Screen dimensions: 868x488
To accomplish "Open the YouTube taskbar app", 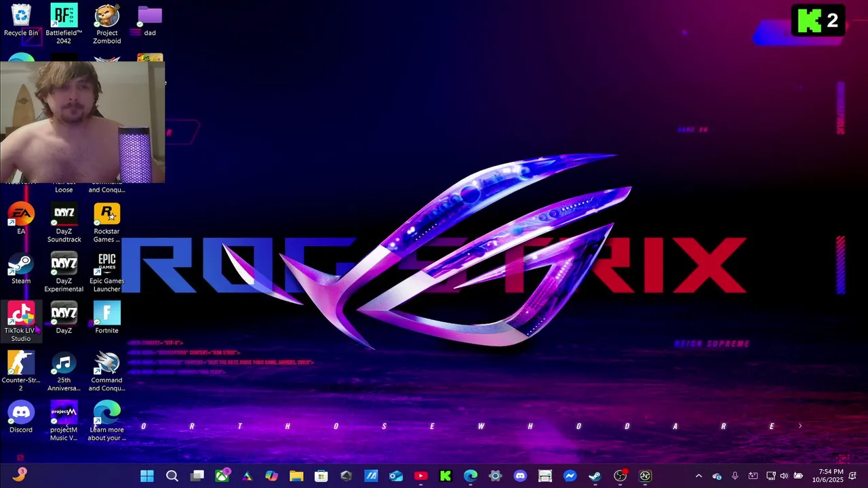I will [x=420, y=476].
